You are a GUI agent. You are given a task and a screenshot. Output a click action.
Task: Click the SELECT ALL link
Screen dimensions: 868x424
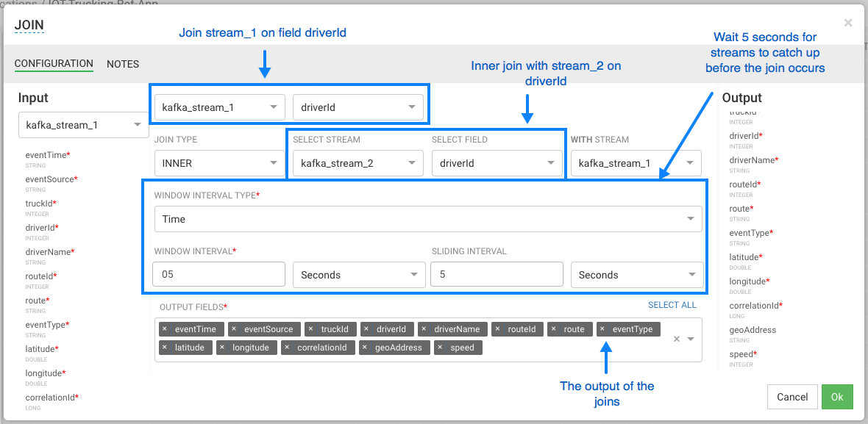pos(672,305)
